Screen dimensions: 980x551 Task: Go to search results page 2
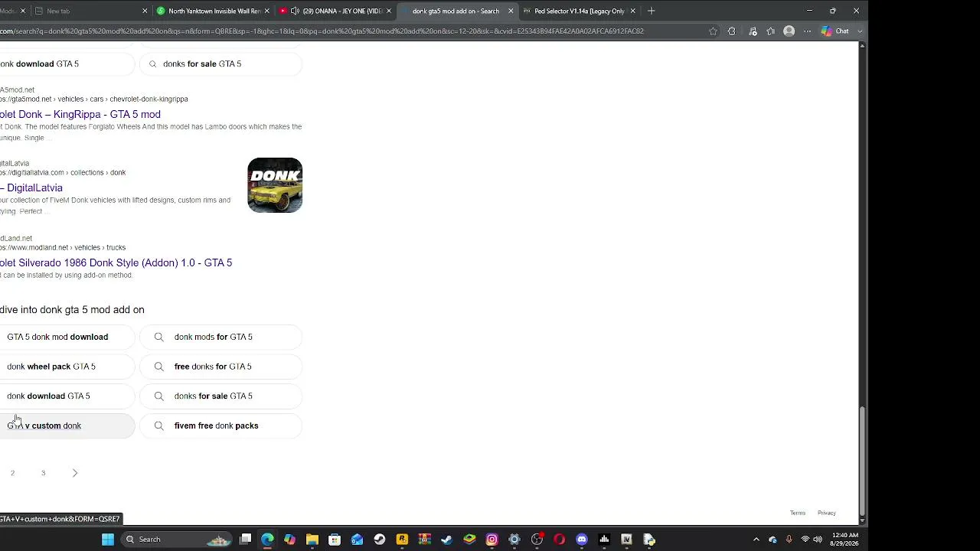pyautogui.click(x=12, y=473)
